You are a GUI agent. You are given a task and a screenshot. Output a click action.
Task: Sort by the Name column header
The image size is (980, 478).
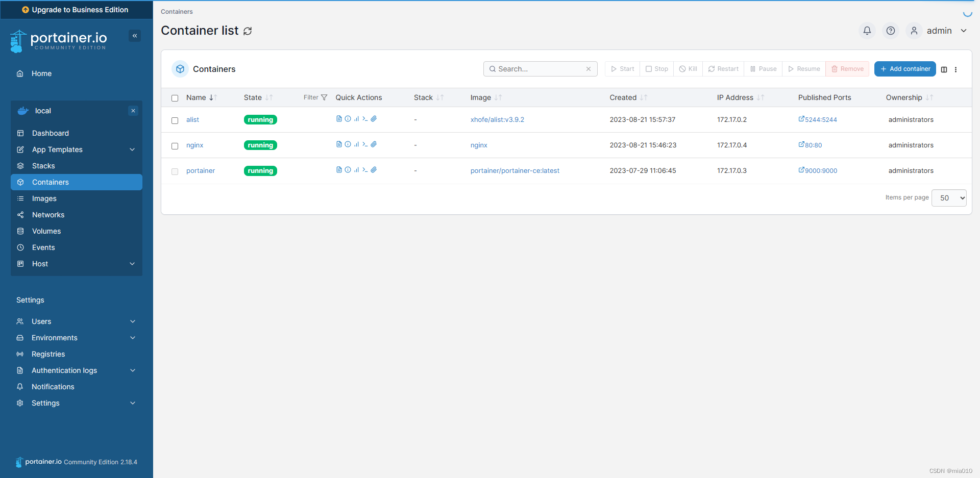point(202,97)
